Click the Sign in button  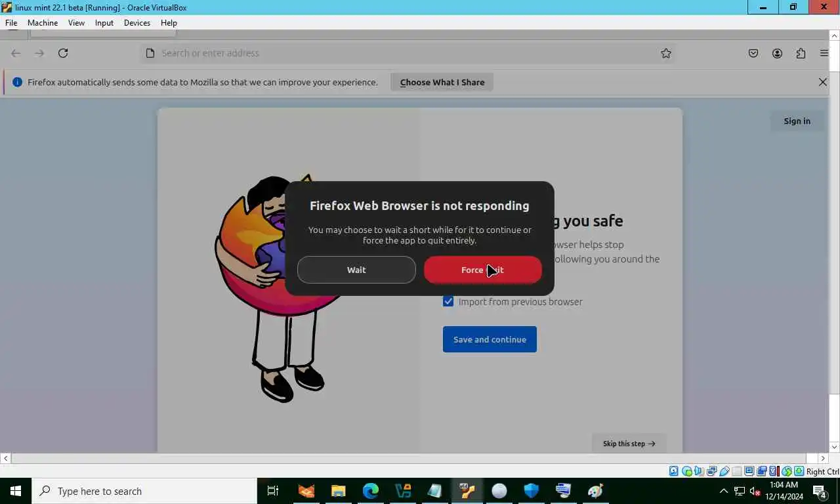[797, 121]
